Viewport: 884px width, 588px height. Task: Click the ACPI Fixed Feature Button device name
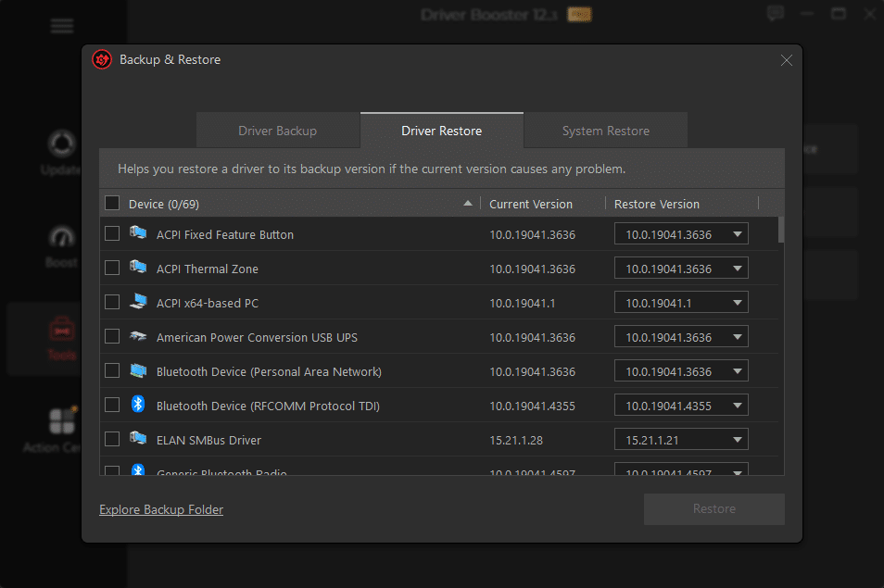225,234
